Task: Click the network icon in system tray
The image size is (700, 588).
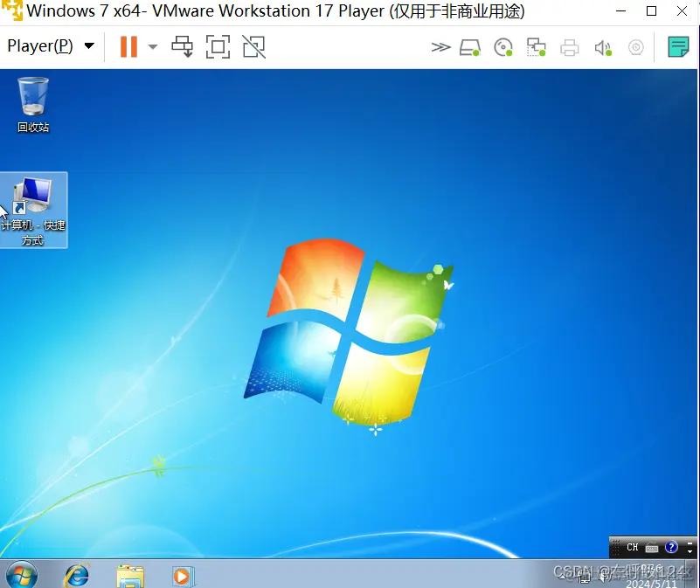Action: click(585, 578)
